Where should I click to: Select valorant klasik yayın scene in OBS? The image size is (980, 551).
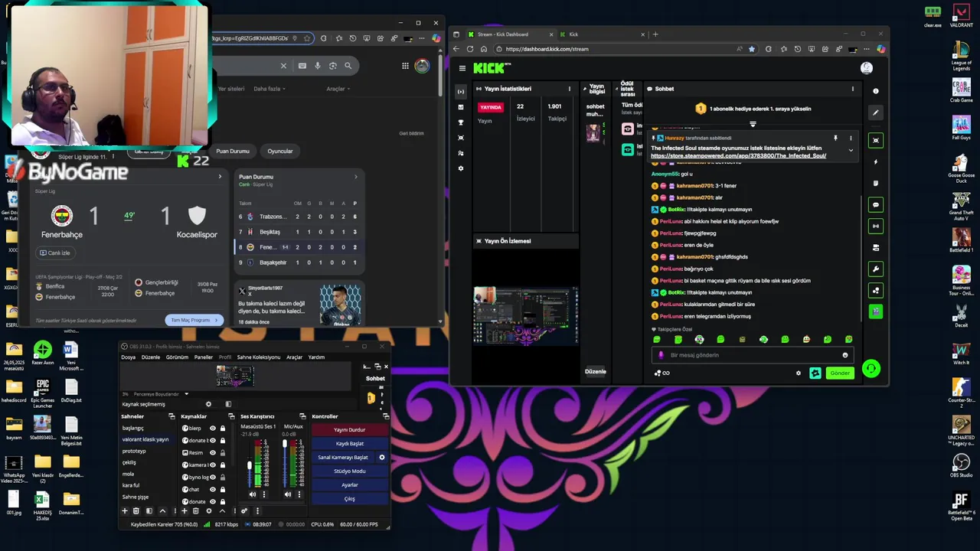[x=147, y=440]
